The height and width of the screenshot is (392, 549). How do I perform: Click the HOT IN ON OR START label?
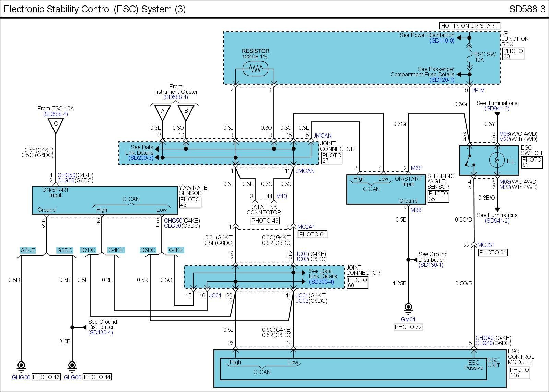point(469,26)
